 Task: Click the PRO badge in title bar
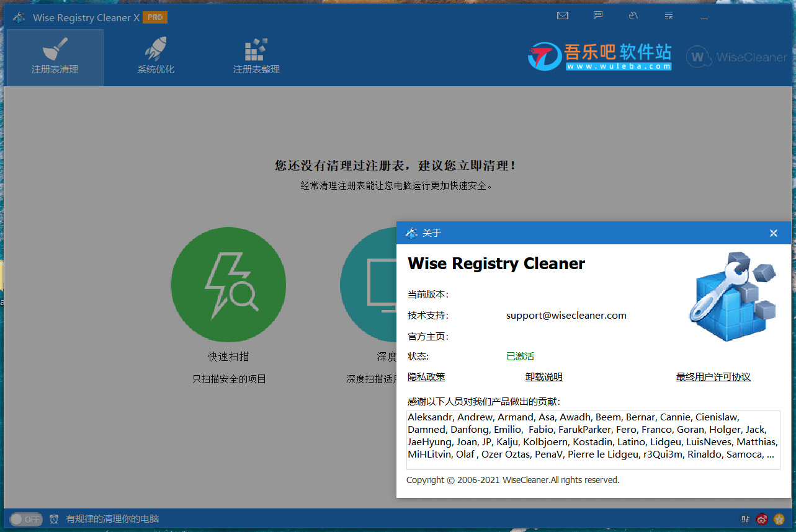coord(155,17)
